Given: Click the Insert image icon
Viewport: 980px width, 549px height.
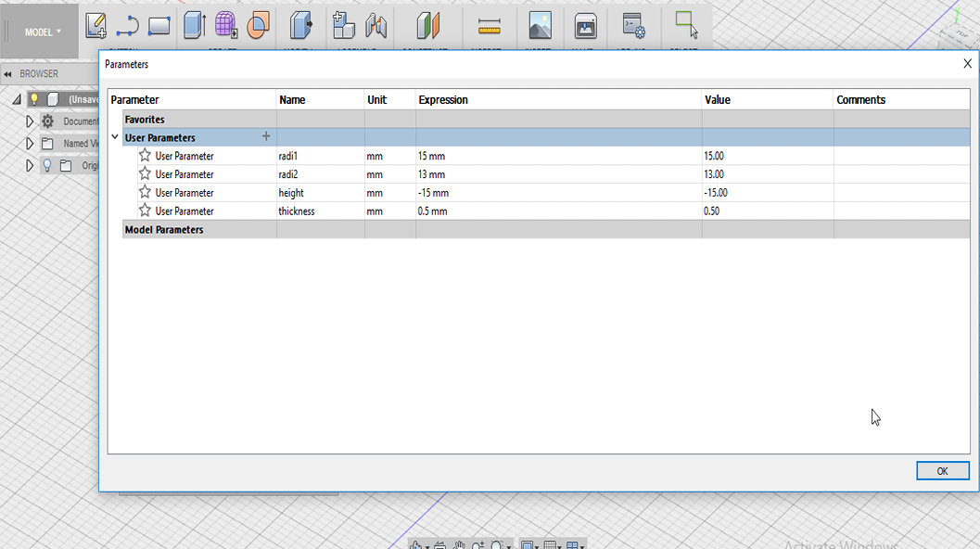Looking at the screenshot, I should pyautogui.click(x=540, y=26).
